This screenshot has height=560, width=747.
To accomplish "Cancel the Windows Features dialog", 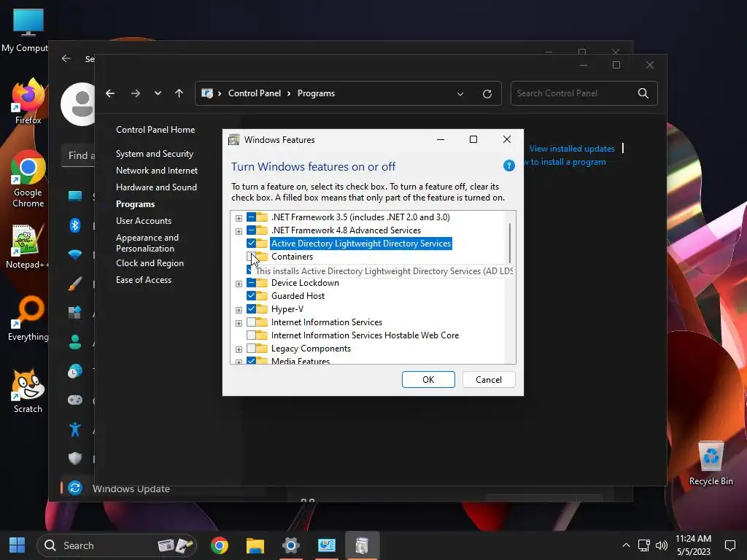I will (489, 379).
